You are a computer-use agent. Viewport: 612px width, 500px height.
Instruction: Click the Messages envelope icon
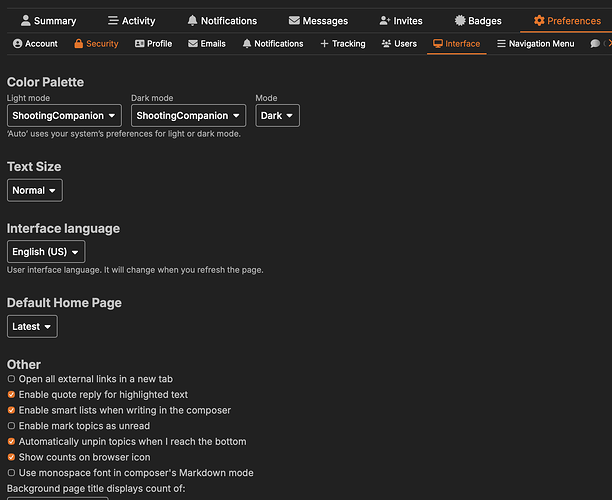coord(294,21)
